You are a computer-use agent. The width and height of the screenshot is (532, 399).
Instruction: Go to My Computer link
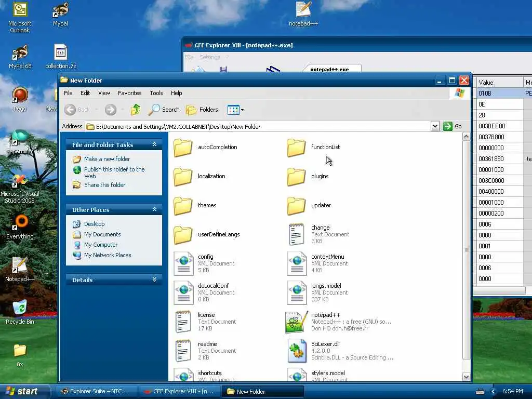click(x=101, y=245)
